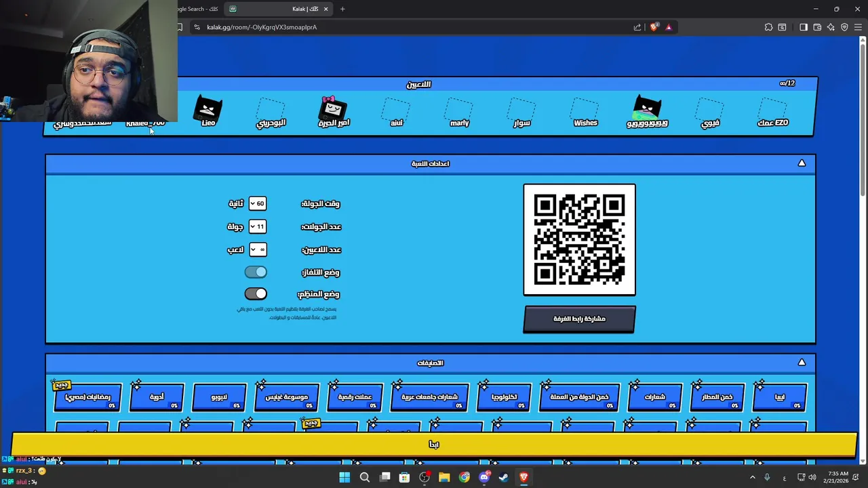Viewport: 868px width, 488px height.
Task: Select the عملات رقمية category
Action: point(355,397)
